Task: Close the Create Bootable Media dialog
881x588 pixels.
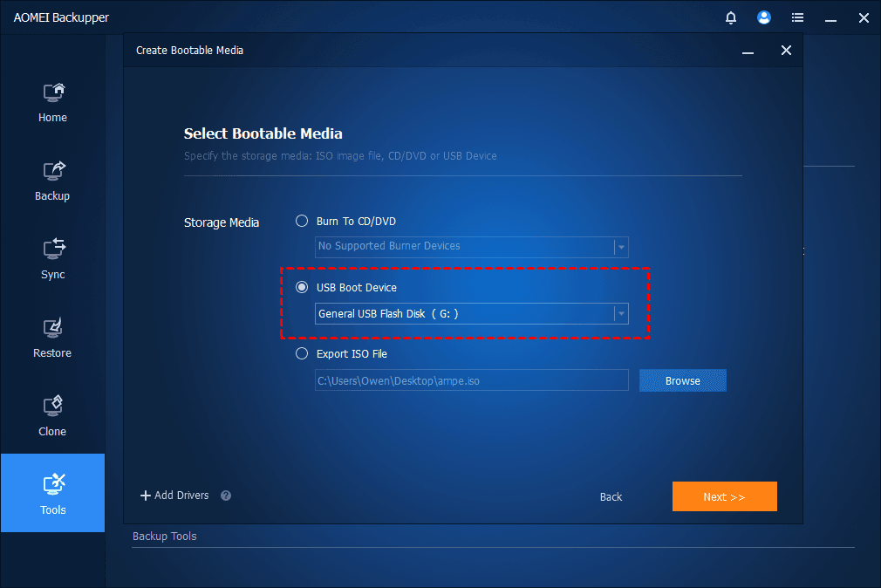Action: point(786,51)
